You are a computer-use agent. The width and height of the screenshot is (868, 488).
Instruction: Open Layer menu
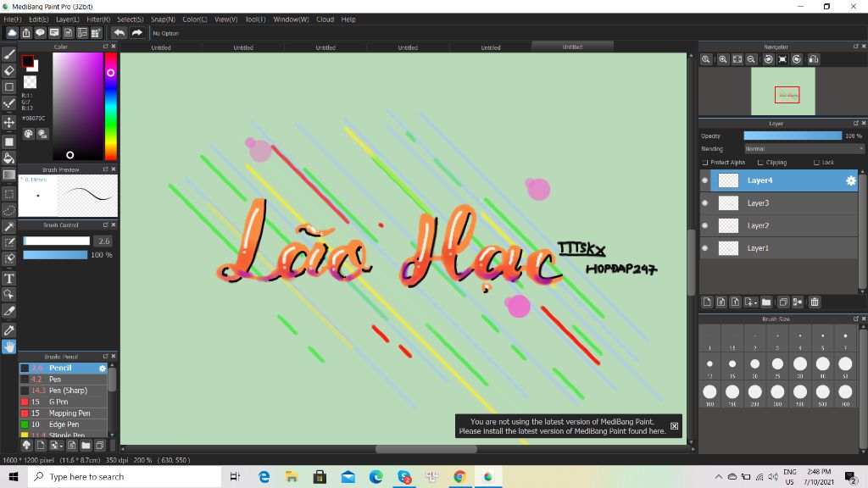[x=68, y=19]
